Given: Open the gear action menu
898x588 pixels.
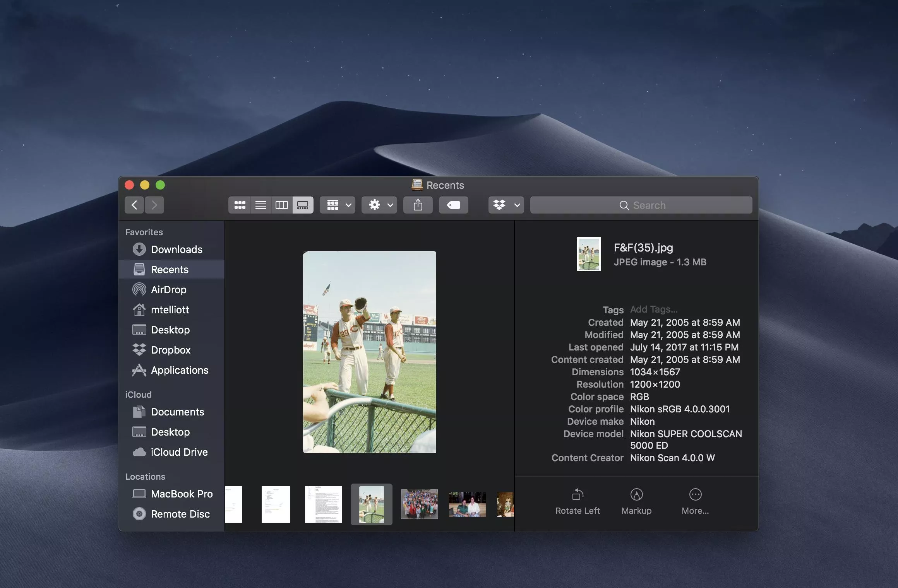Looking at the screenshot, I should coord(379,205).
